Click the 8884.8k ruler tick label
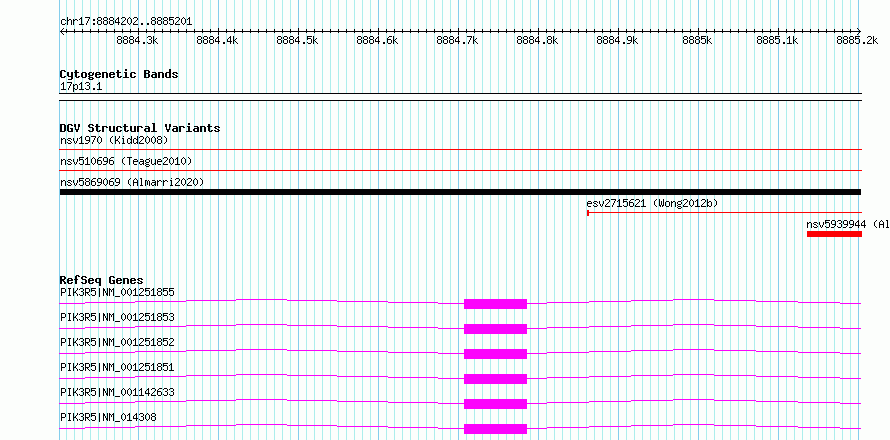The width and height of the screenshot is (890, 440). pos(537,40)
